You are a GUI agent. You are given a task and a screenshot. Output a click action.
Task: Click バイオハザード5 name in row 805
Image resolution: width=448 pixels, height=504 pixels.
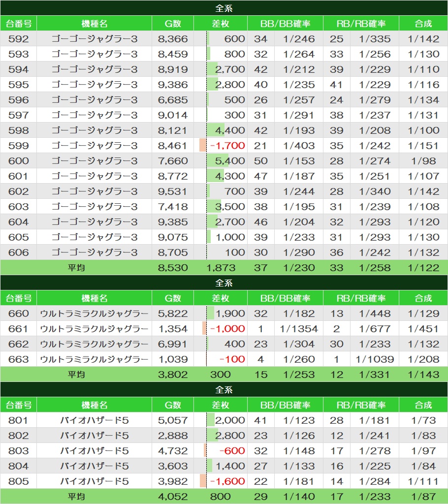(x=94, y=481)
